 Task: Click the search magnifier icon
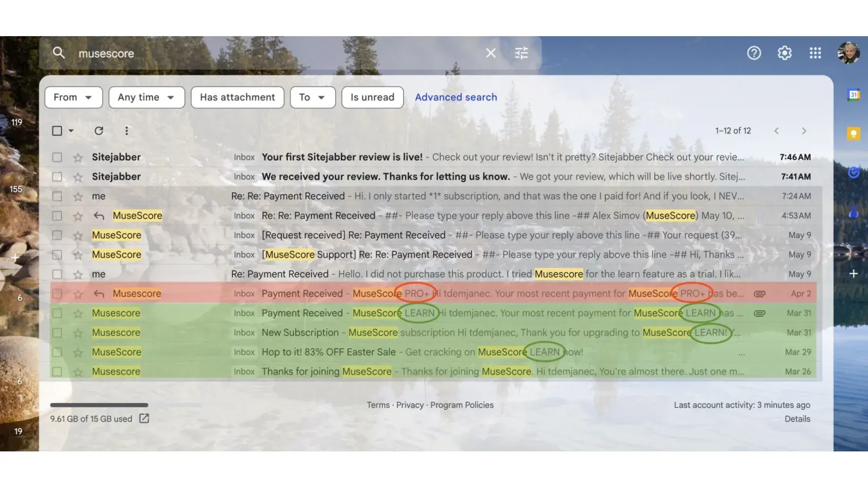click(x=59, y=53)
